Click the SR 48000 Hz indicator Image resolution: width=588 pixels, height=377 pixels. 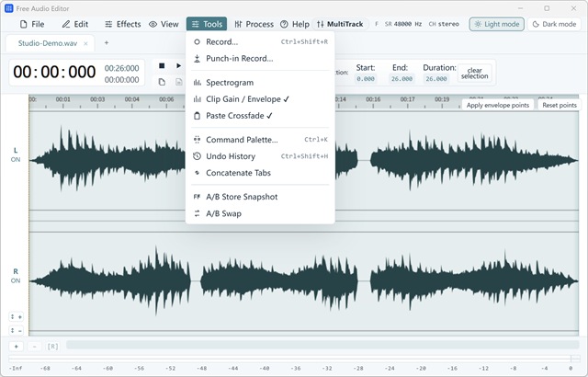click(x=403, y=24)
